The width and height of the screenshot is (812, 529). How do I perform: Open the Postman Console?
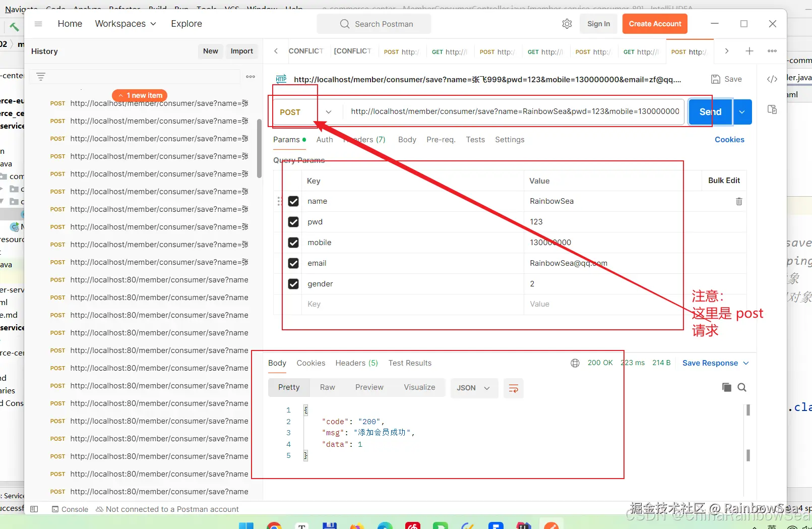point(70,509)
